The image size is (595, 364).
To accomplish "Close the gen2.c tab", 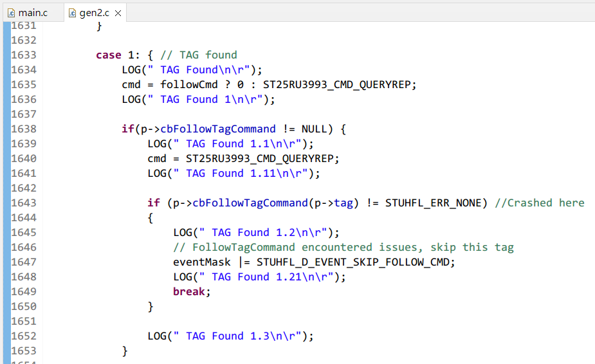I will [x=118, y=14].
